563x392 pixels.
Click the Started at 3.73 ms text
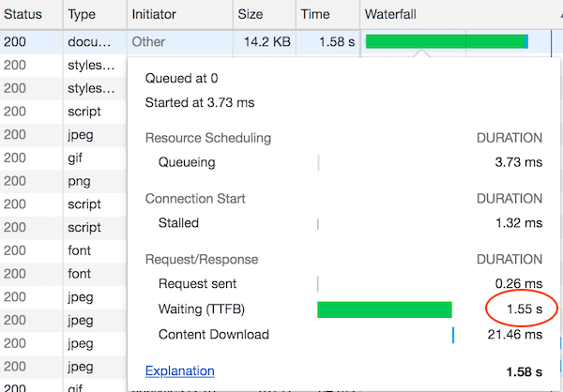200,103
